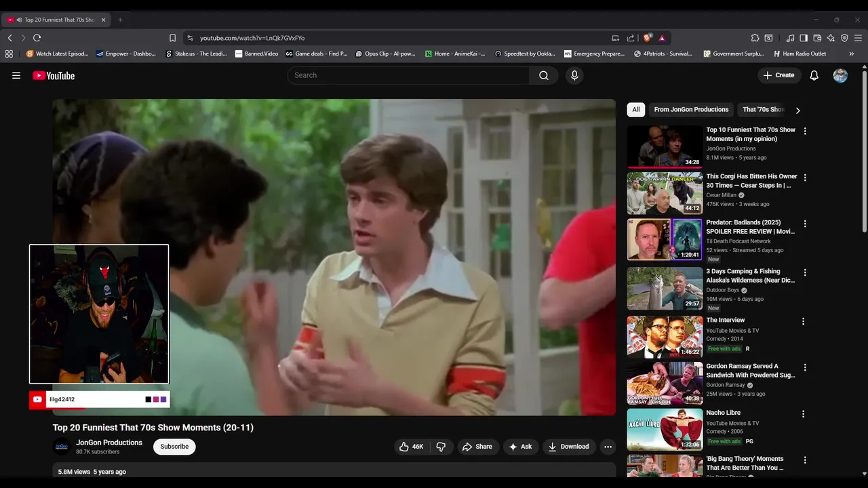868x488 pixels.
Task: Open the browser main menu
Action: point(859,38)
